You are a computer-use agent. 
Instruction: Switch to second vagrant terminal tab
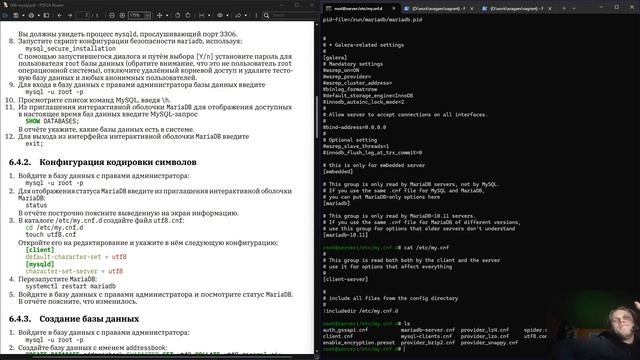pos(438,8)
